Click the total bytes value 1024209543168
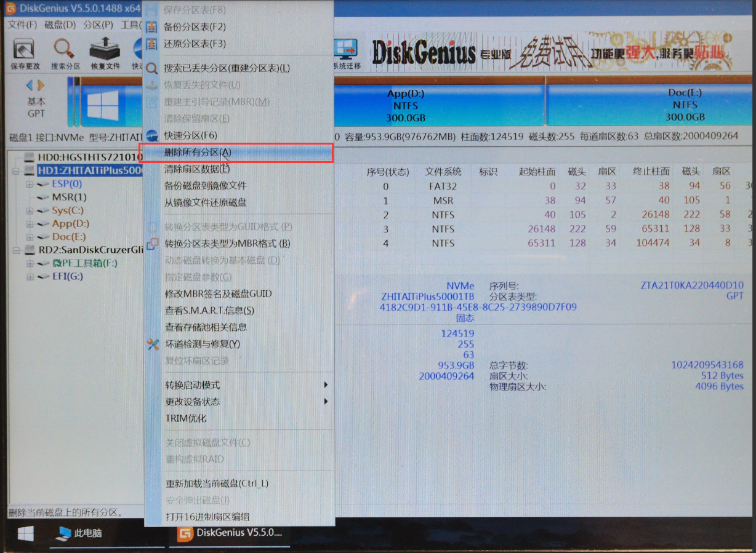 point(707,365)
